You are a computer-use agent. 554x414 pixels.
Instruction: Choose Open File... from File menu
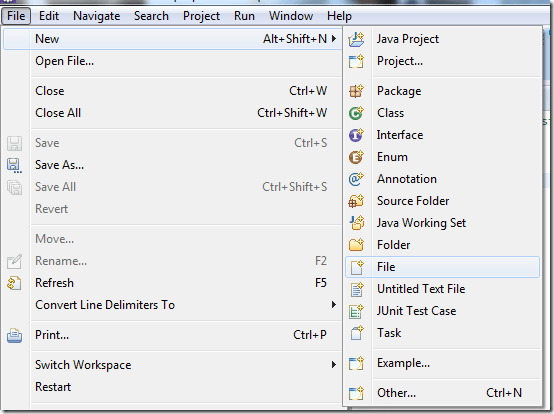coord(172,61)
